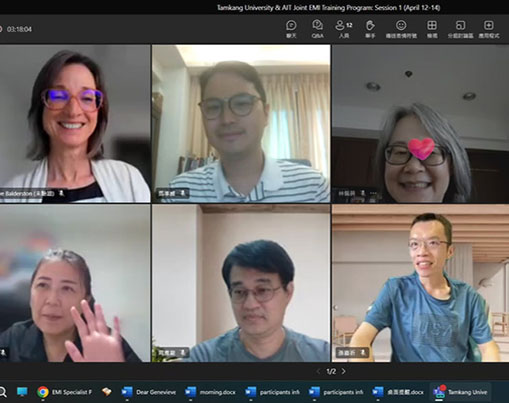Screen dimensions: 509x403
Task: Select the waving participant's video tile
Action: [75, 283]
